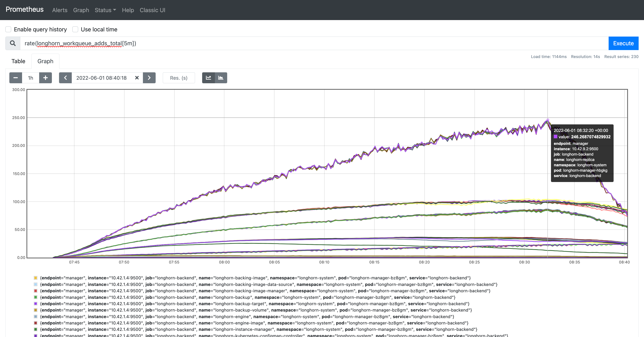Clear the selected end time with the X icon
This screenshot has width=644, height=337.
point(137,78)
